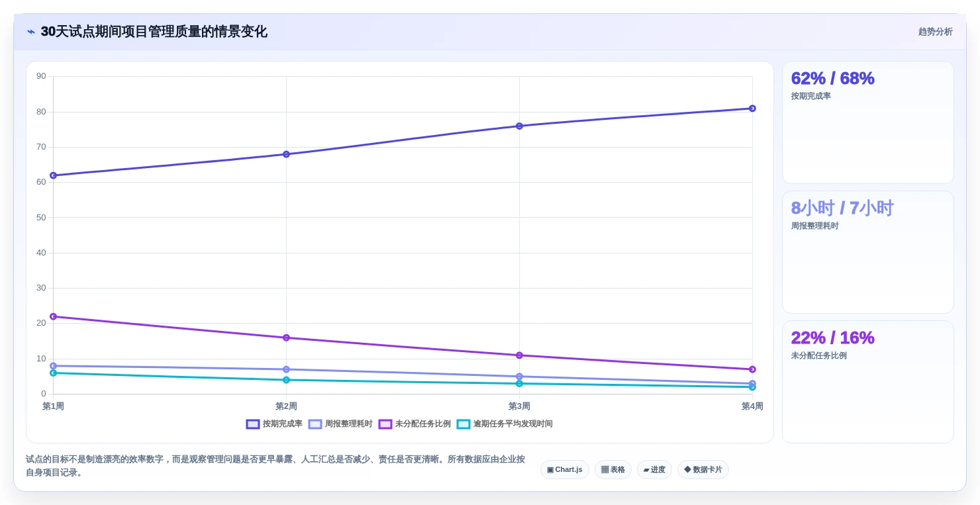The image size is (980, 505).
Task: Click the 周报整理耗时 point at 第3周
Action: (519, 377)
